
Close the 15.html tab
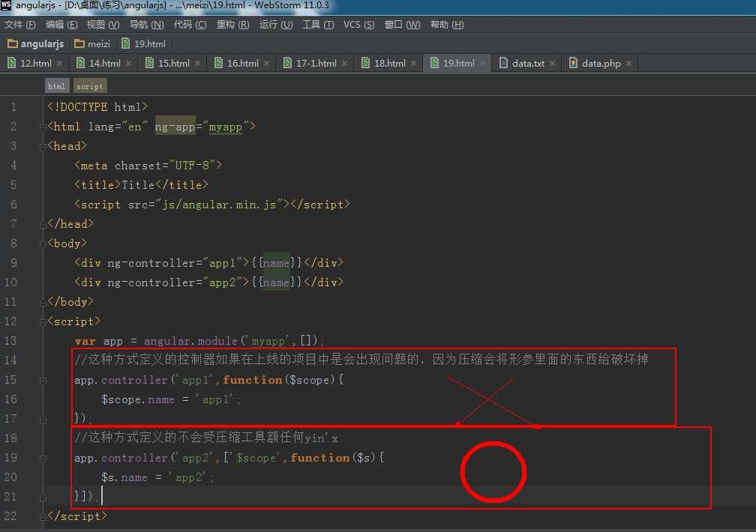[x=198, y=63]
